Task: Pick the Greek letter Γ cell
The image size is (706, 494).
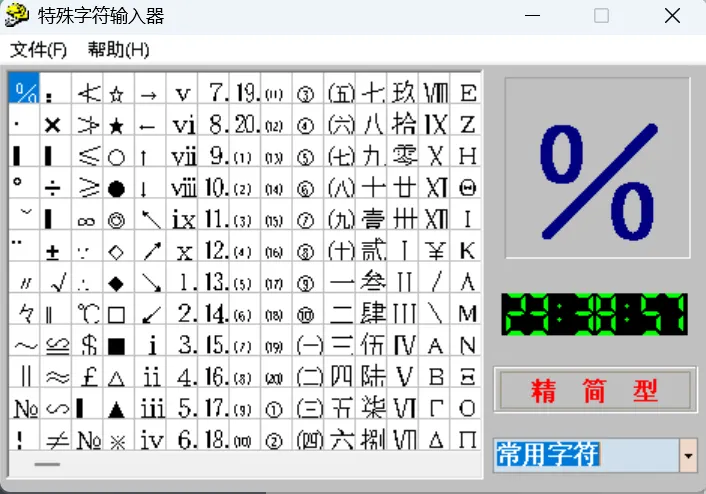Action: point(434,403)
